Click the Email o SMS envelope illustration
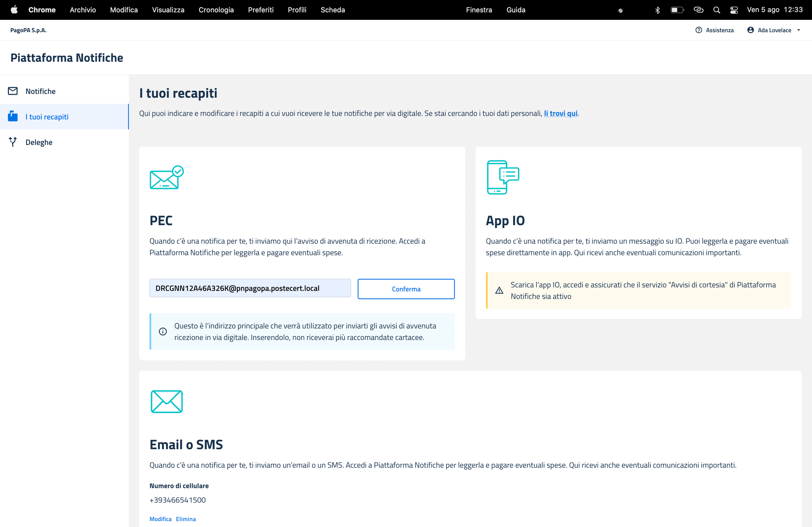The image size is (812, 527). pos(166,402)
